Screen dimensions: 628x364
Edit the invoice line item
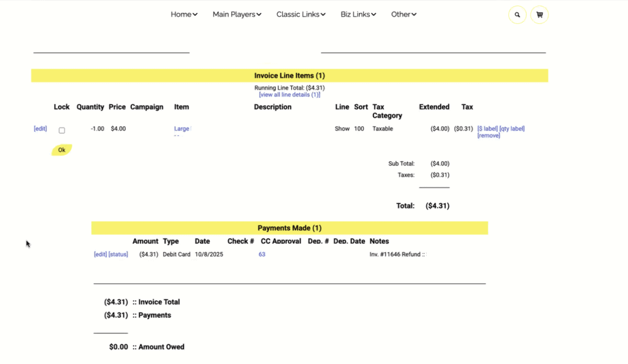pyautogui.click(x=40, y=129)
